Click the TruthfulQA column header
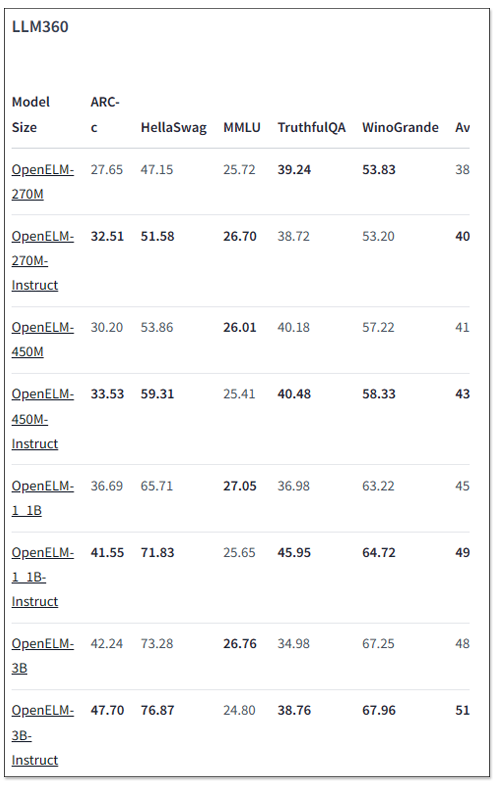The width and height of the screenshot is (494, 786). (311, 127)
